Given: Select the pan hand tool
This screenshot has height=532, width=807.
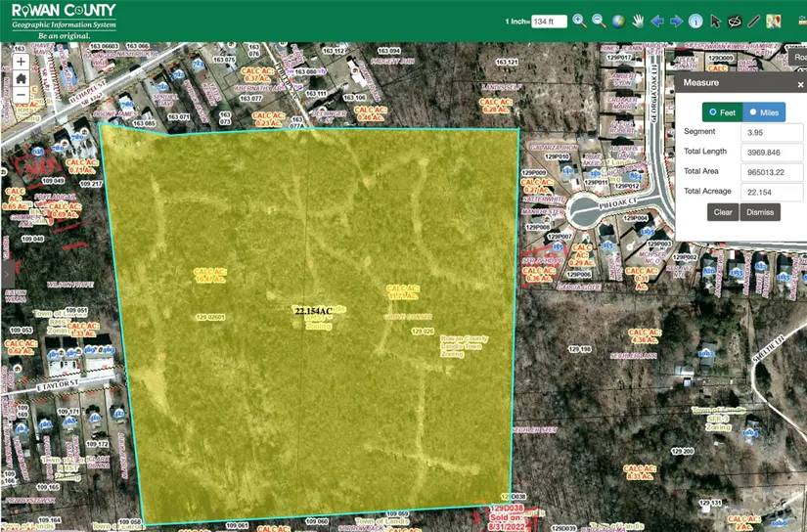Looking at the screenshot, I should pos(638,21).
